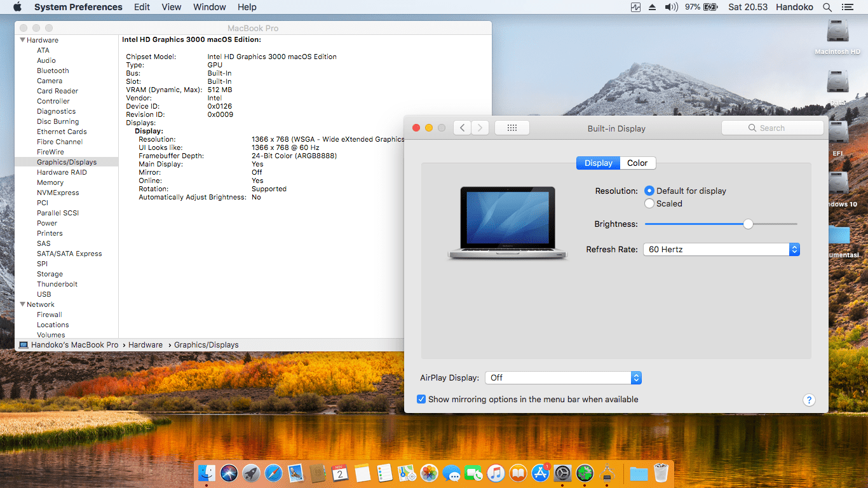
Task: Open Launchpad rocket icon in Dock
Action: click(252, 473)
